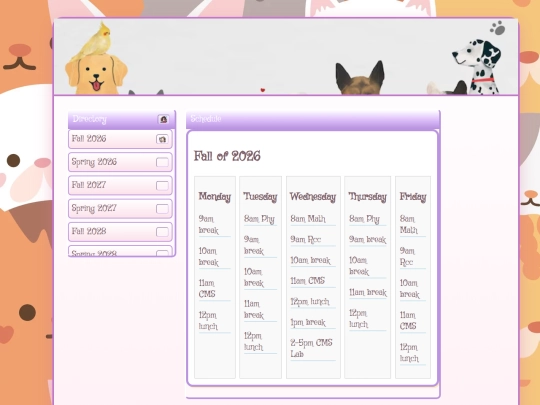Click the paw print icon in the banner
The height and width of the screenshot is (405, 540).
[497, 28]
